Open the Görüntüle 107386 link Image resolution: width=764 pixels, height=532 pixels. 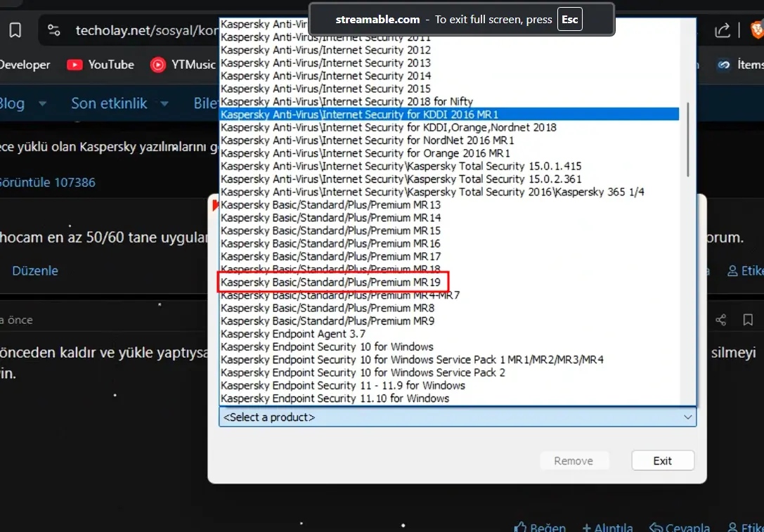click(47, 182)
